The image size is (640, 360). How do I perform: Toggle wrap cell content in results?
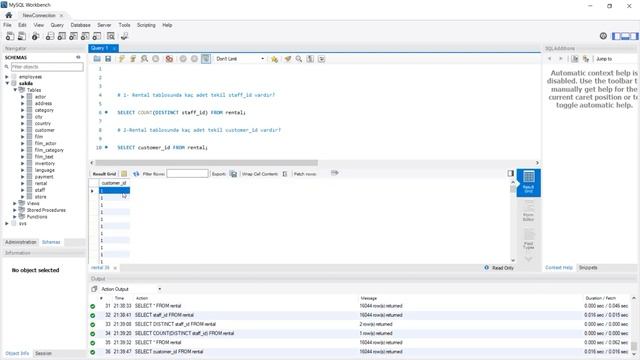284,174
